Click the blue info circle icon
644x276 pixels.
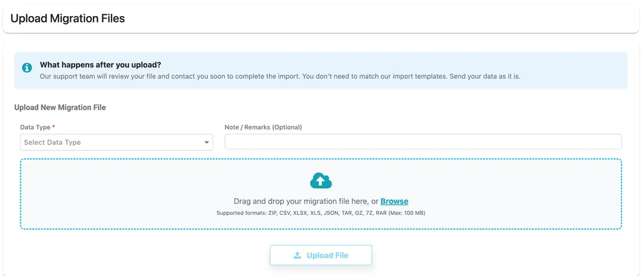pos(27,68)
